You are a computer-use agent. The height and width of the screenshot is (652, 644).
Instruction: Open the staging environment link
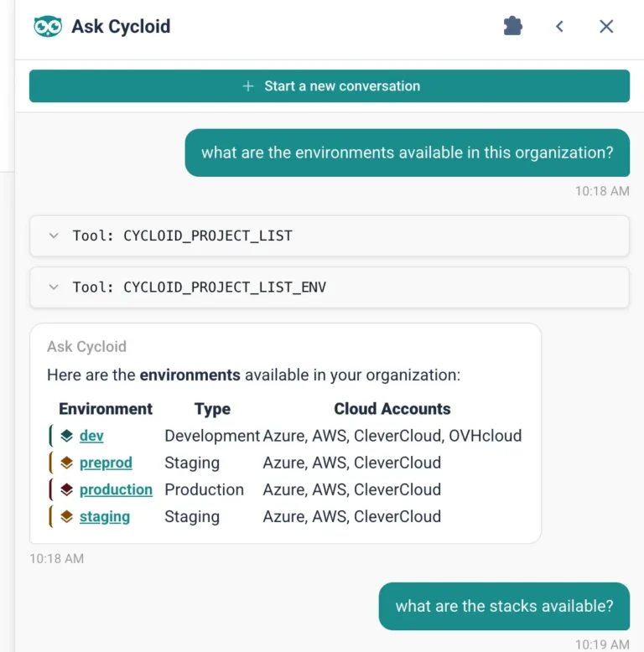105,516
